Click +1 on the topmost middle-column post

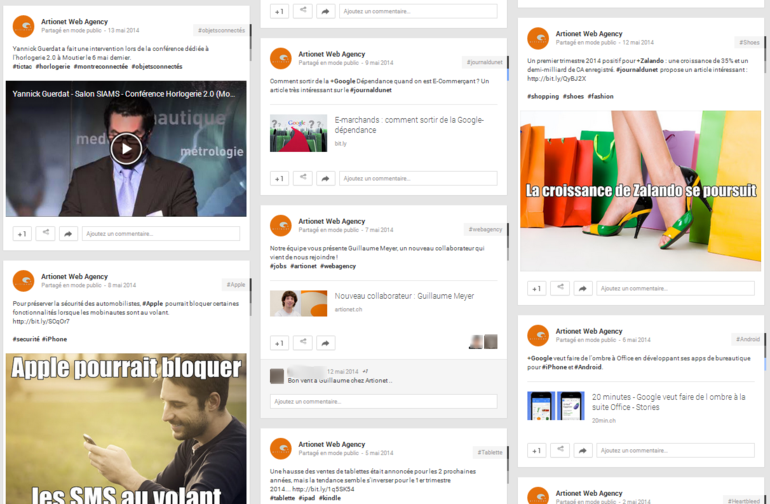(279, 11)
